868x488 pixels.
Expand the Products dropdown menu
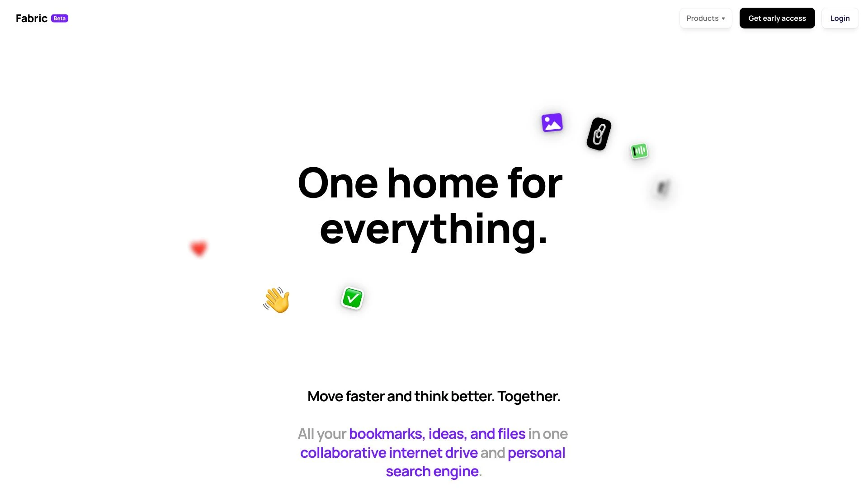[705, 18]
